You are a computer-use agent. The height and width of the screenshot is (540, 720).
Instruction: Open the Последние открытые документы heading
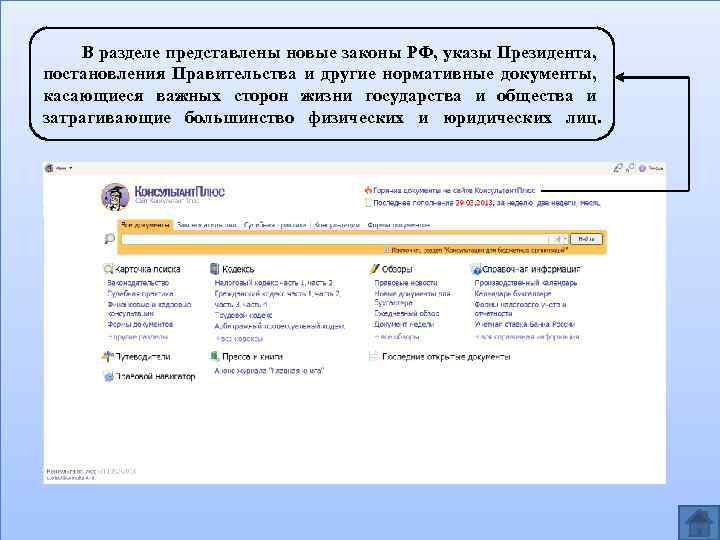446,357
